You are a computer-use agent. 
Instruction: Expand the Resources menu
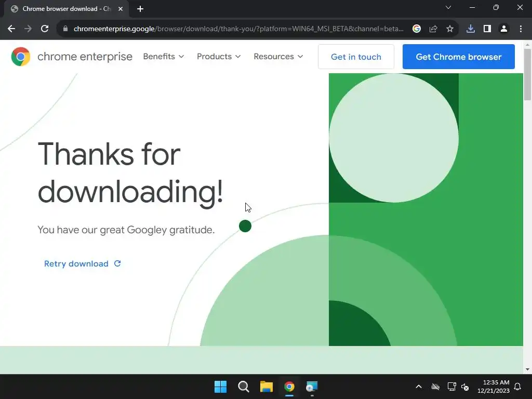coord(278,56)
